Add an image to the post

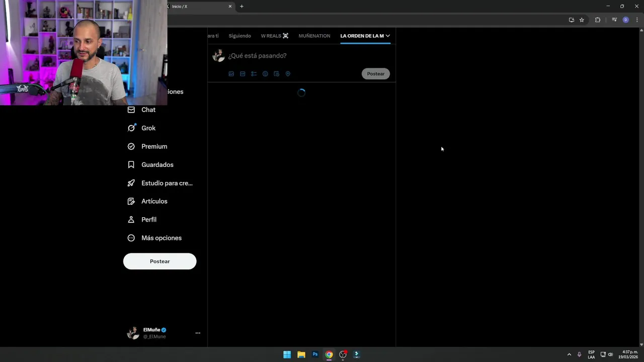[x=231, y=74]
